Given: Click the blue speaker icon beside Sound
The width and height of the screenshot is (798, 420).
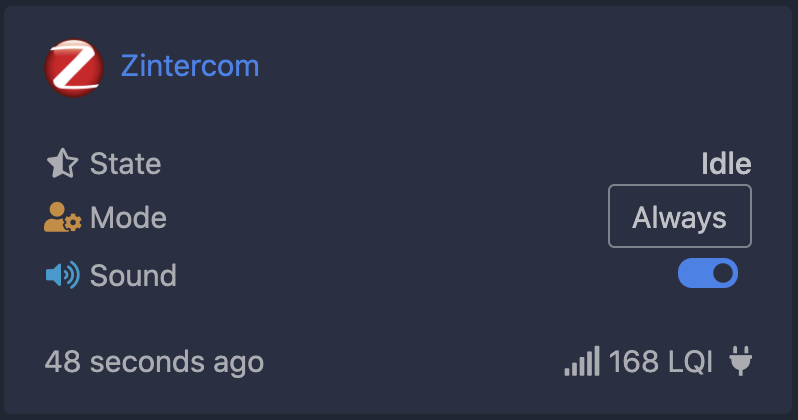Looking at the screenshot, I should (x=62, y=275).
